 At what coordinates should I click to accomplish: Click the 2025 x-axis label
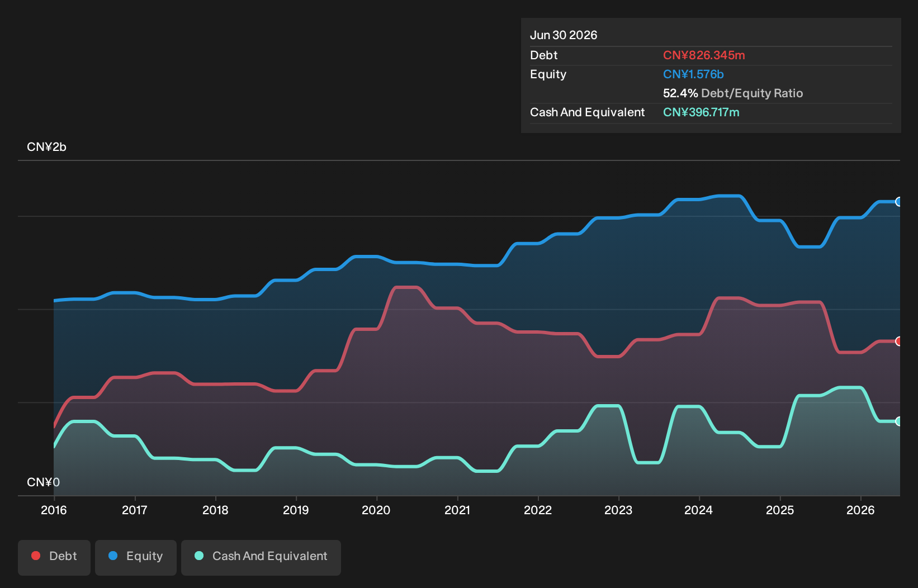pos(780,510)
